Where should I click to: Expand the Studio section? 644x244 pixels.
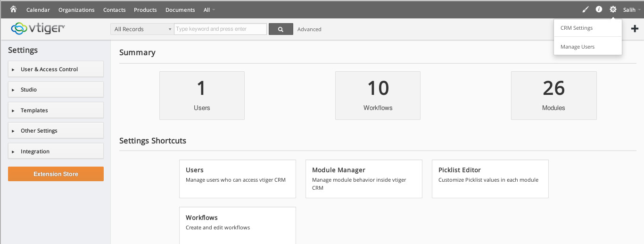pyautogui.click(x=56, y=90)
